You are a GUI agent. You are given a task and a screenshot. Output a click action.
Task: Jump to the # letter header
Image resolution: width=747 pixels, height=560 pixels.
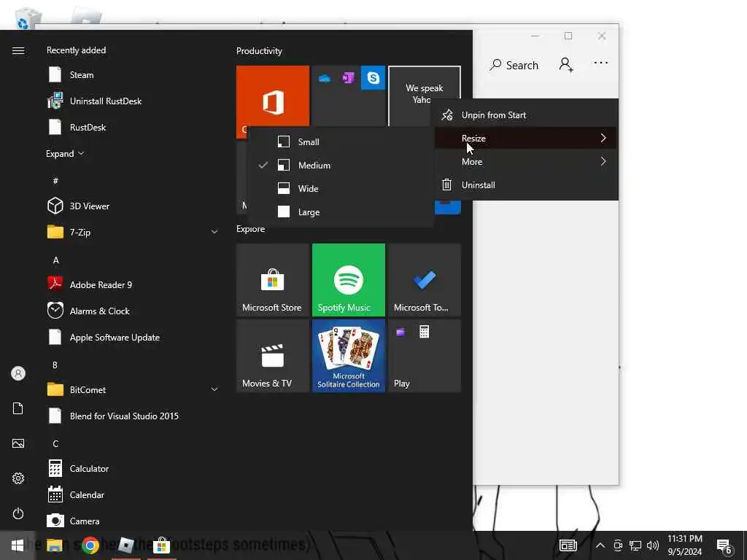click(55, 181)
